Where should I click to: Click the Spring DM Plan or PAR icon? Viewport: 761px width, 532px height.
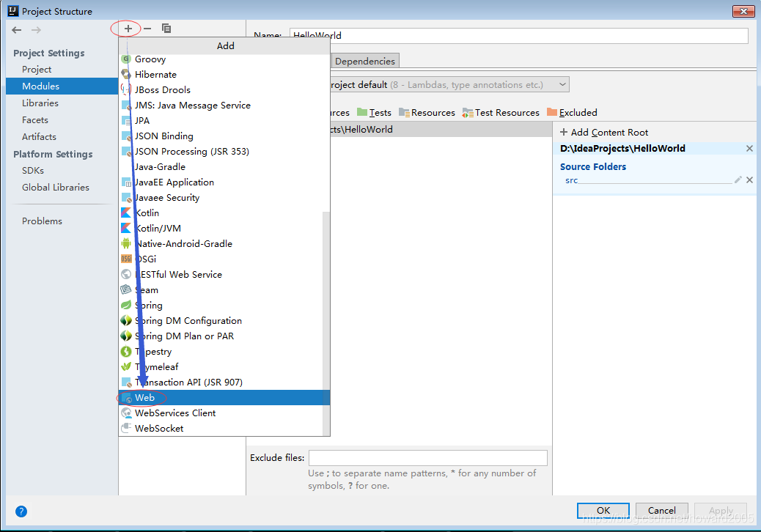point(126,336)
